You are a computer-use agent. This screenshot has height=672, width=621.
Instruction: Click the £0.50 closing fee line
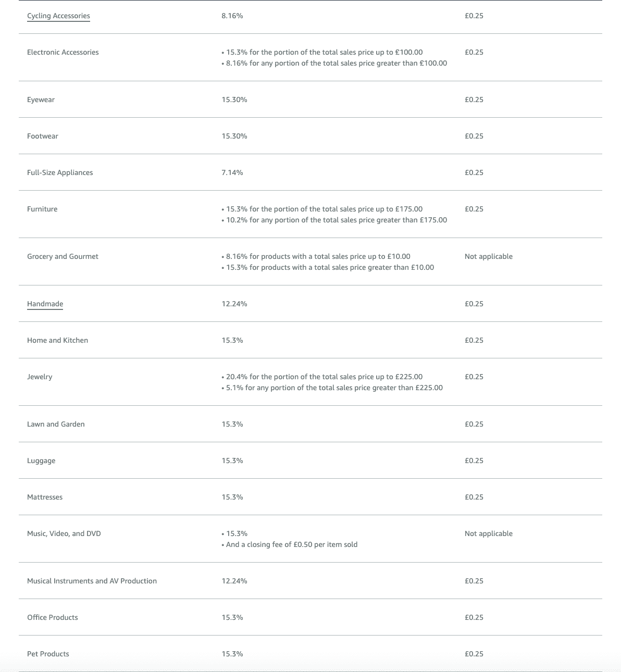tap(291, 545)
